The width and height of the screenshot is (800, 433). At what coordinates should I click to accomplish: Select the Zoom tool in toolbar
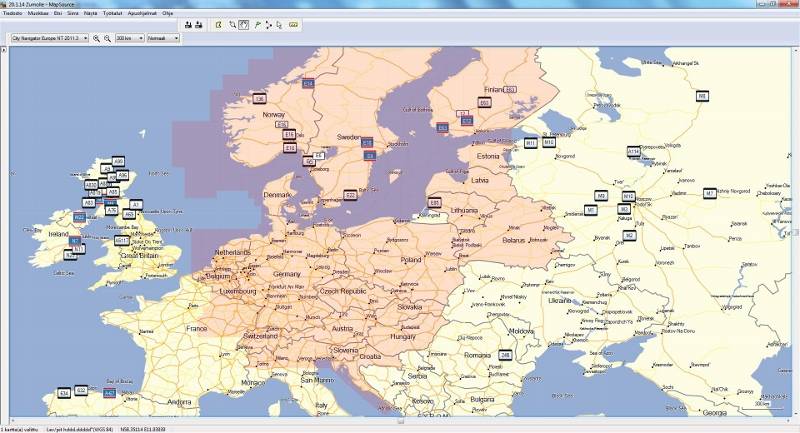tap(233, 24)
